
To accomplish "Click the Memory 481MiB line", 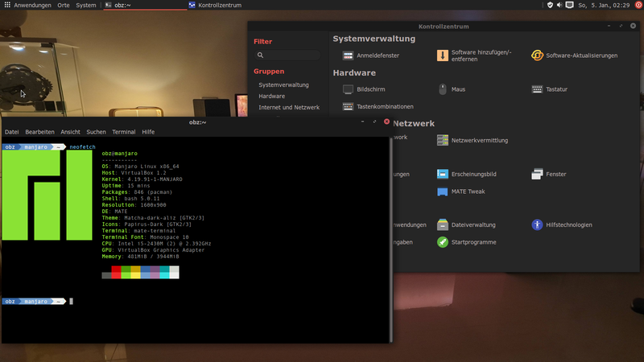I will click(140, 256).
